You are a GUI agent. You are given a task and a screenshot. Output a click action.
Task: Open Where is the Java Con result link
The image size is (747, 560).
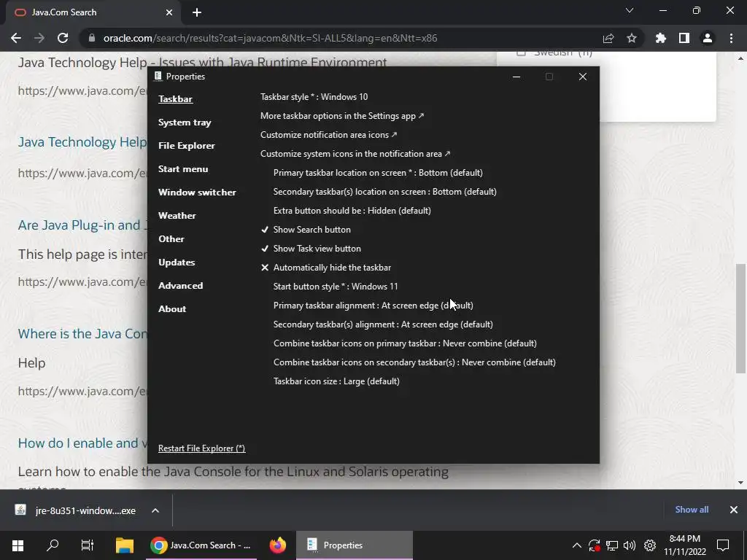point(82,334)
